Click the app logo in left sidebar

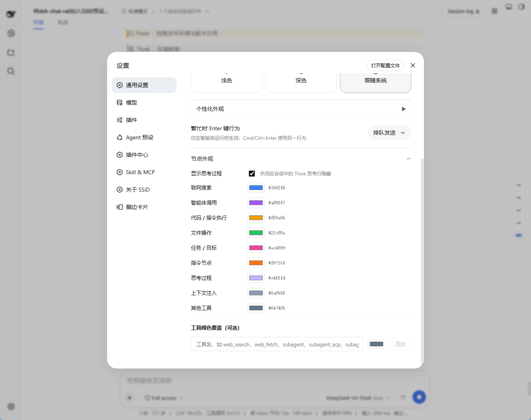coord(11,14)
